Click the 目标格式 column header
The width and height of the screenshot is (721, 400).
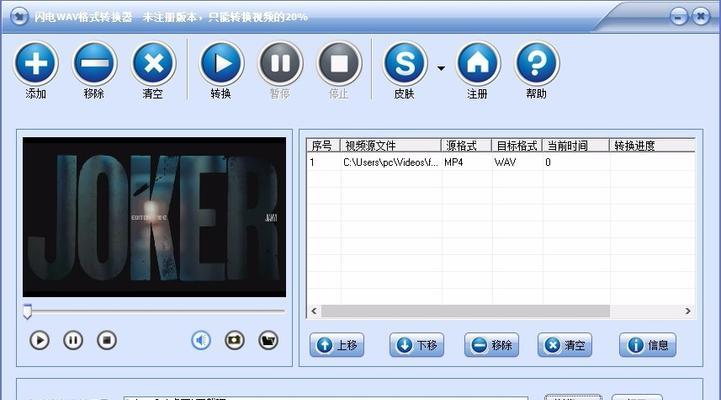click(x=517, y=146)
